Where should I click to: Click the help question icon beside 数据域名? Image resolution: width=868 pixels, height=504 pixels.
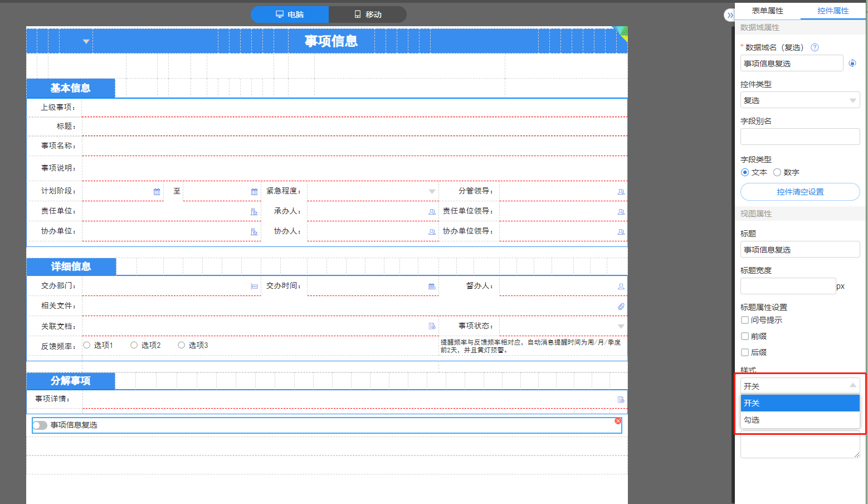coord(815,47)
